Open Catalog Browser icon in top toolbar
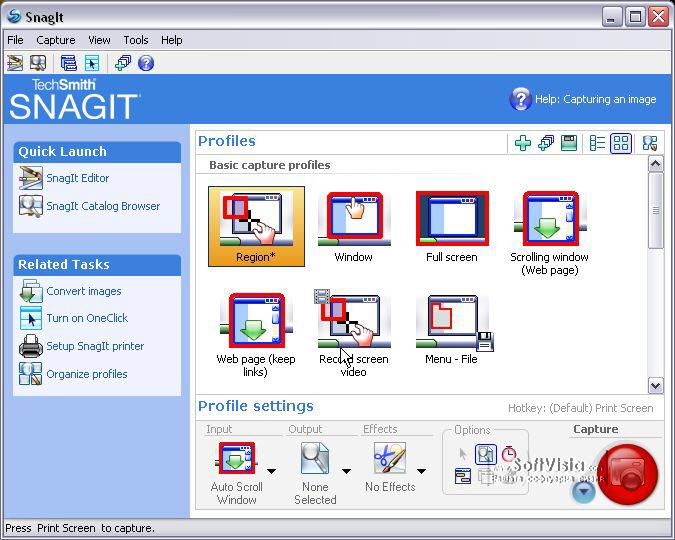Screen dimensions: 675x540 pos(38,63)
